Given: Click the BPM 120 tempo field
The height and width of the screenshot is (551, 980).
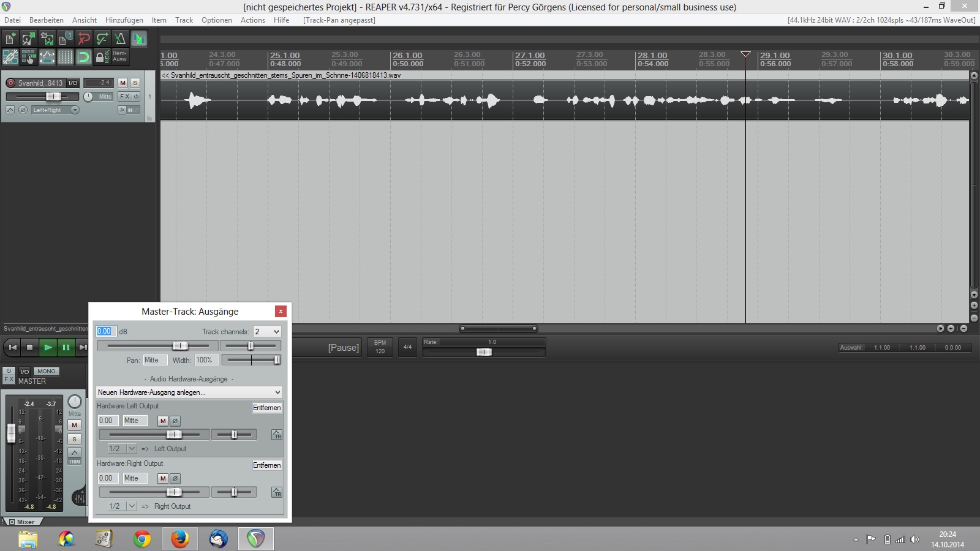Looking at the screenshot, I should 380,347.
